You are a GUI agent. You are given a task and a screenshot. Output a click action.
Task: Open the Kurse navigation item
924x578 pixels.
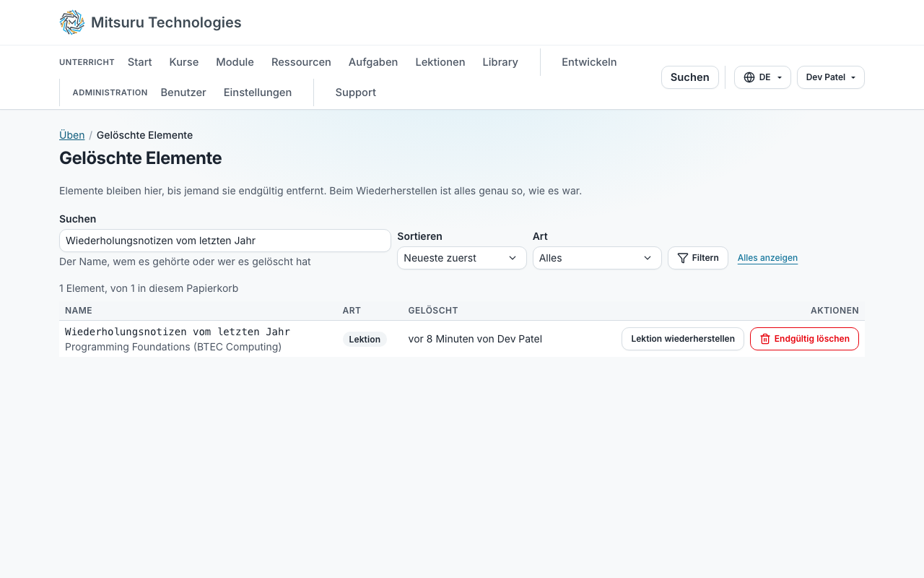[x=184, y=62]
